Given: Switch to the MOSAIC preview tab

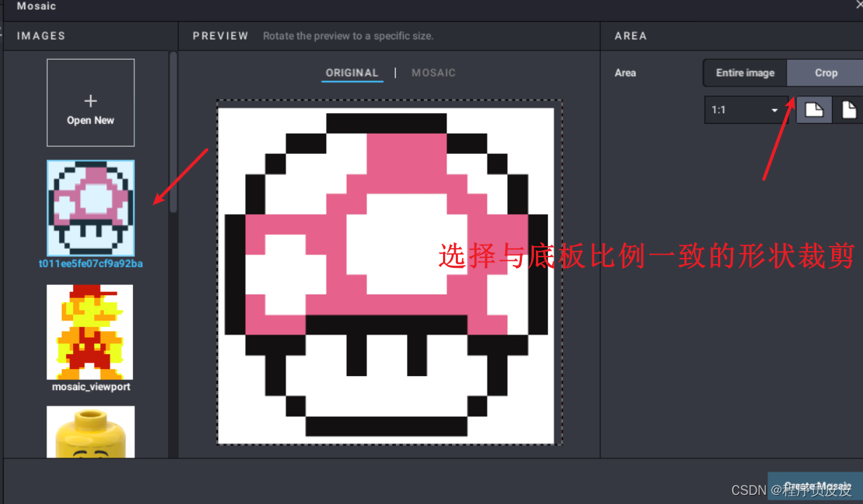Looking at the screenshot, I should click(x=433, y=73).
